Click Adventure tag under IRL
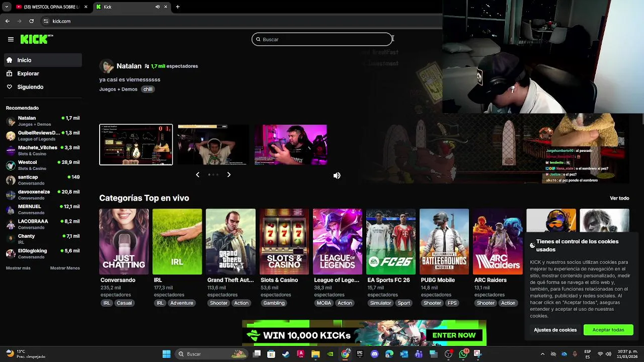The width and height of the screenshot is (644, 362). (182, 303)
